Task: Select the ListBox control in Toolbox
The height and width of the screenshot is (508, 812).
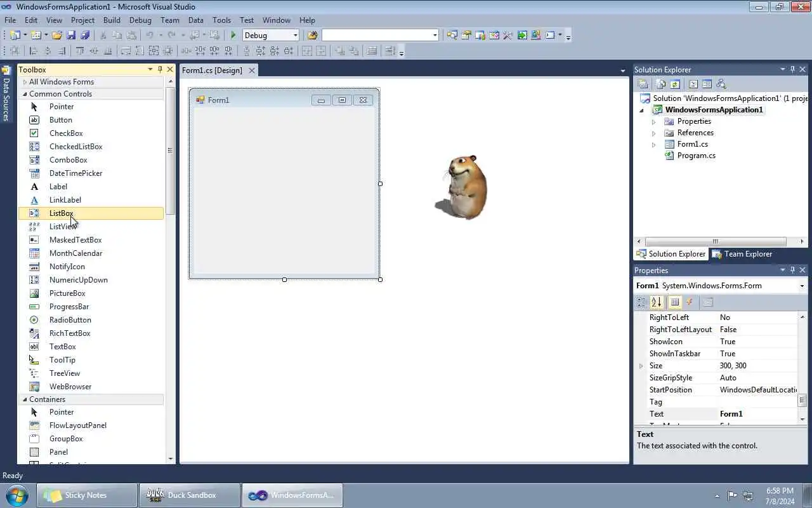Action: [91, 213]
